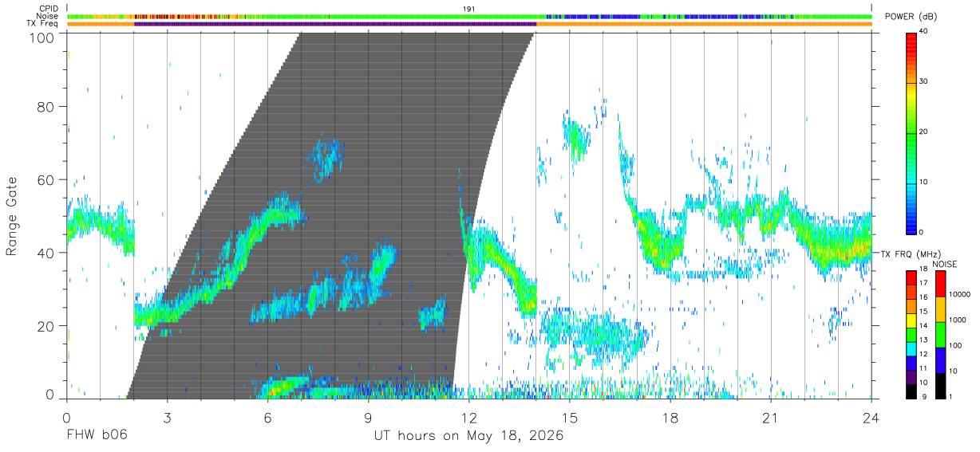Click the Range Gate axis title
Screen dimensions: 980x452
click(12, 216)
